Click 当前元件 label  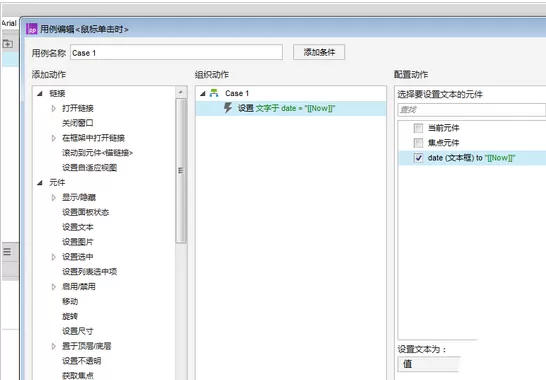[443, 128]
